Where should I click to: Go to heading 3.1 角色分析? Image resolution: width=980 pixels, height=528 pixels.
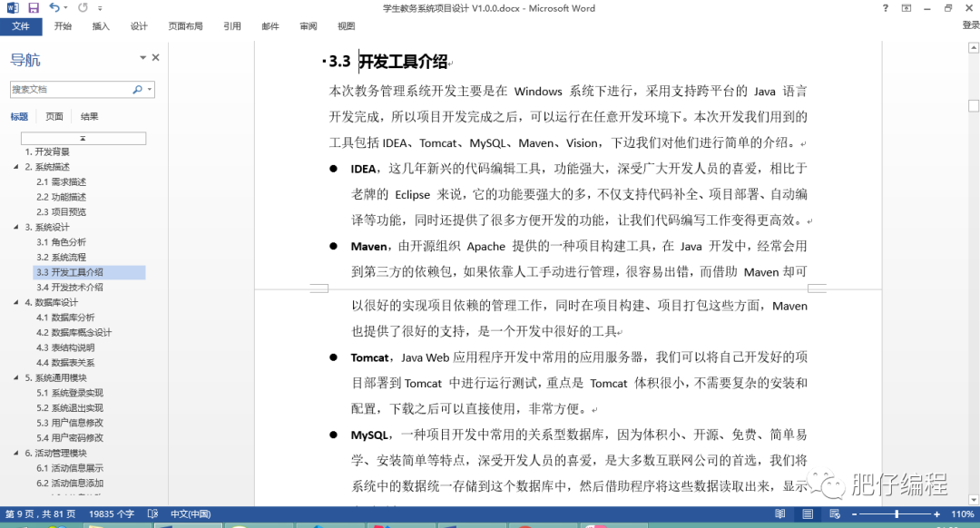tap(62, 242)
